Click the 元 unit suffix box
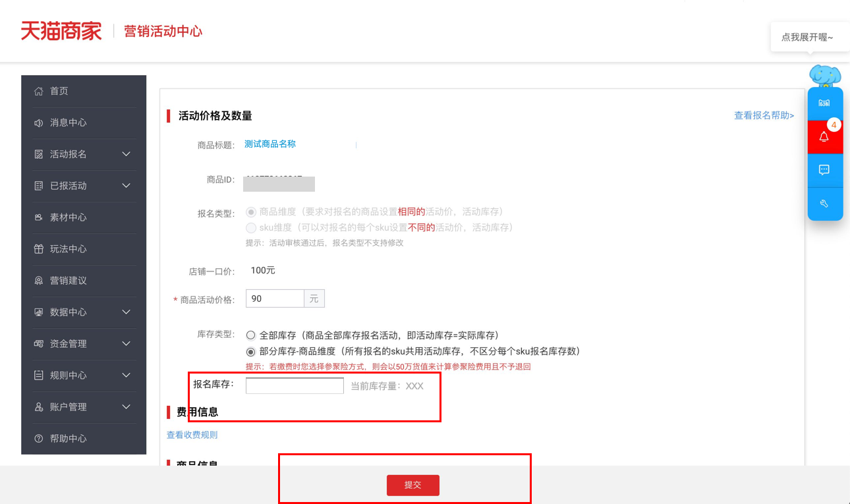 click(314, 298)
